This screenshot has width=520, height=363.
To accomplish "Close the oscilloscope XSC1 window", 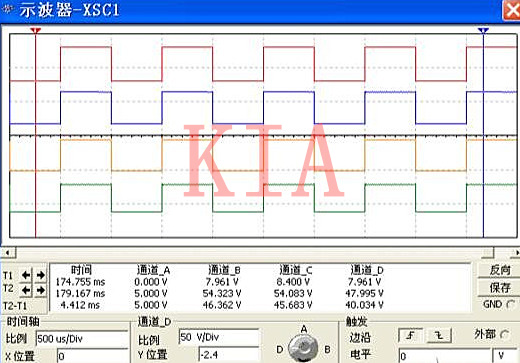I will [511, 10].
